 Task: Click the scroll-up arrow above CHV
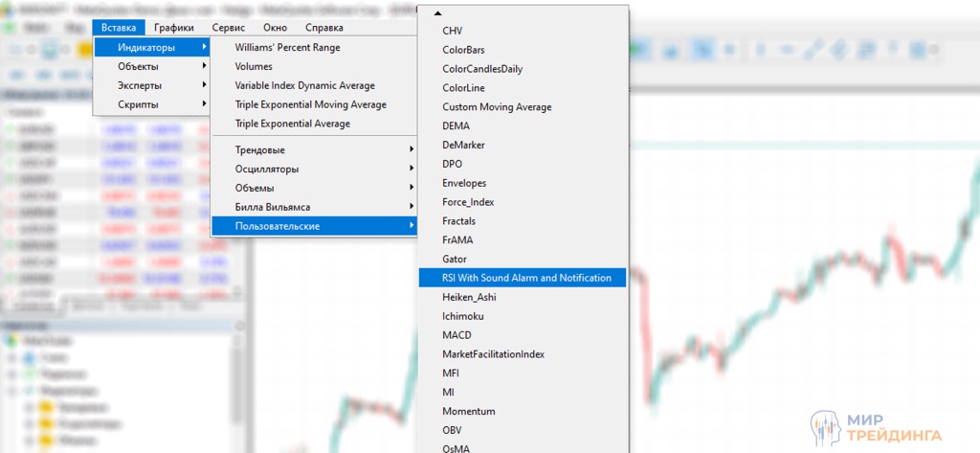(x=438, y=13)
